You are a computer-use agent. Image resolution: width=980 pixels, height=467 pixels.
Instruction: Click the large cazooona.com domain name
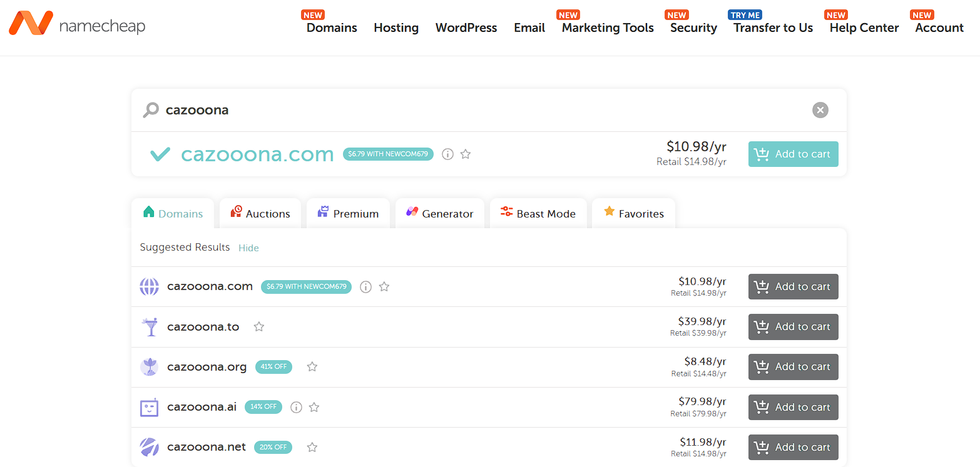[x=257, y=154]
